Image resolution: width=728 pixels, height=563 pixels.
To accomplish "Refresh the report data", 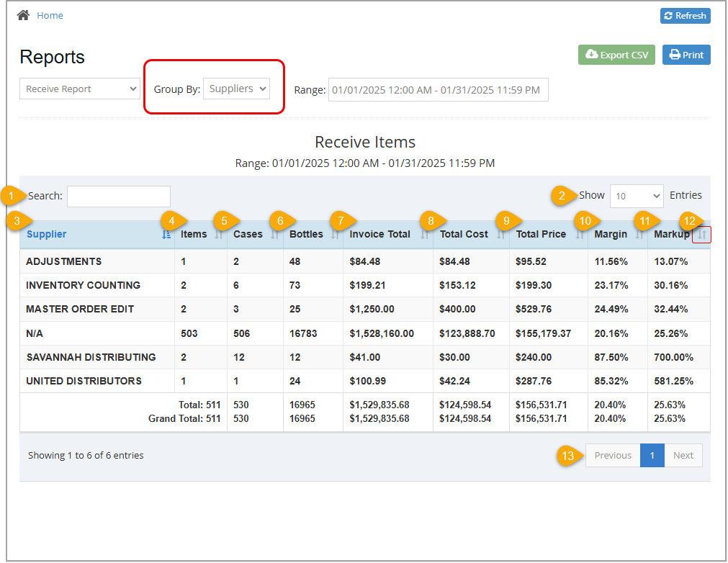I will [x=685, y=15].
